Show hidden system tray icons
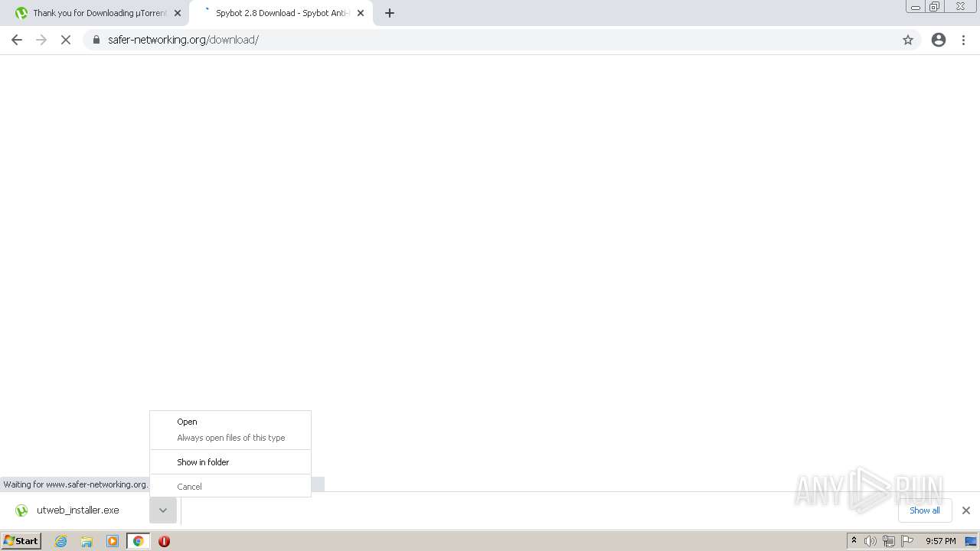The height and width of the screenshot is (551, 980). tap(854, 541)
